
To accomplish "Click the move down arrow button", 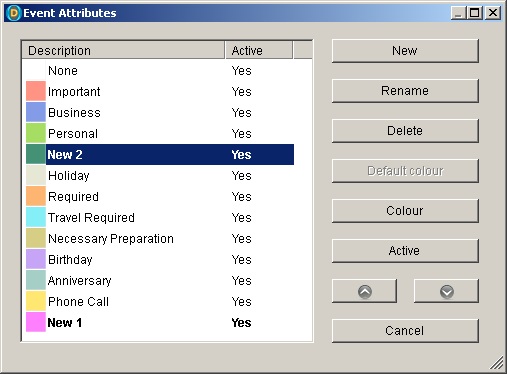I will pyautogui.click(x=446, y=291).
